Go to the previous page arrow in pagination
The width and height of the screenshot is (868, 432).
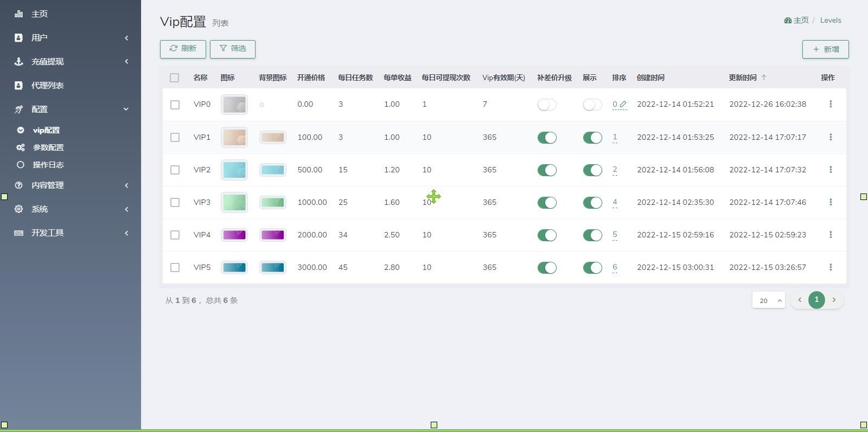click(x=799, y=300)
